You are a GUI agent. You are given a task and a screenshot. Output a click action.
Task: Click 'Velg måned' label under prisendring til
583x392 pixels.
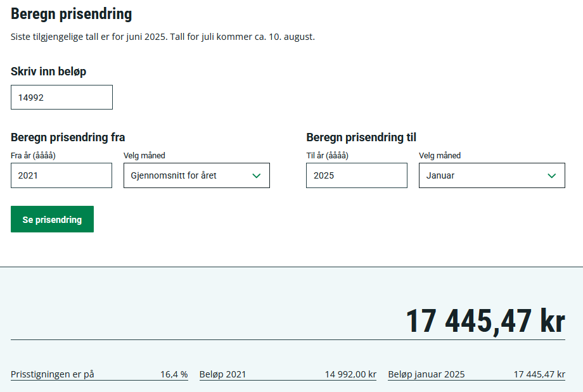[x=440, y=155]
